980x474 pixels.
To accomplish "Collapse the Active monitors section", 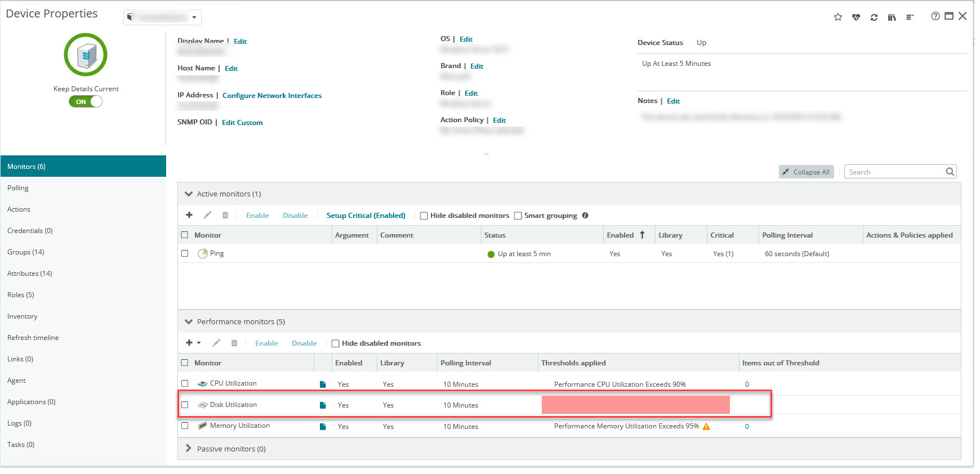I will coord(189,194).
